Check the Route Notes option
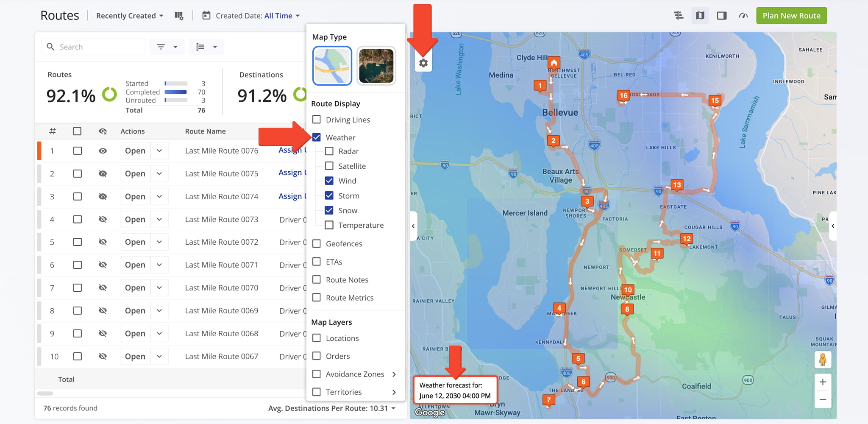Screen dimensions: 868x424 coord(317,280)
